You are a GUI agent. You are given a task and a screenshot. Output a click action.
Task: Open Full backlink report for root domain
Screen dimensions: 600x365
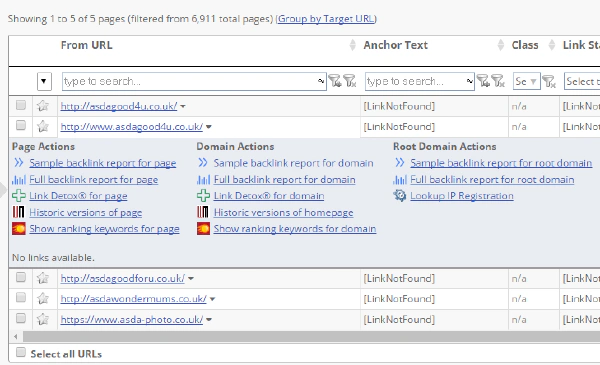click(x=492, y=179)
